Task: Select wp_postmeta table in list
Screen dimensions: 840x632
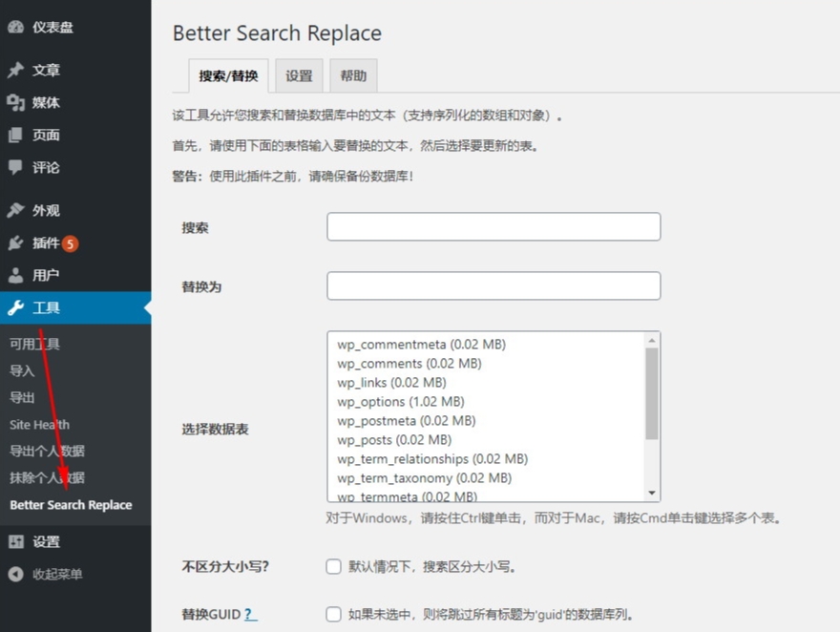Action: click(406, 420)
